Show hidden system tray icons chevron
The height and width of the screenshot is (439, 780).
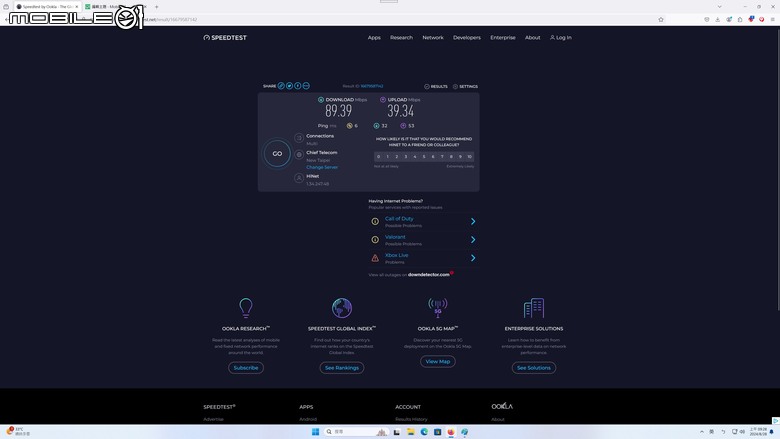pos(702,432)
